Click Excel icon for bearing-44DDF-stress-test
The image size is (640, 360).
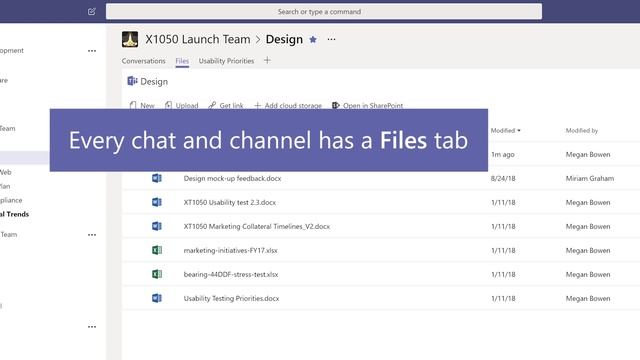click(157, 274)
